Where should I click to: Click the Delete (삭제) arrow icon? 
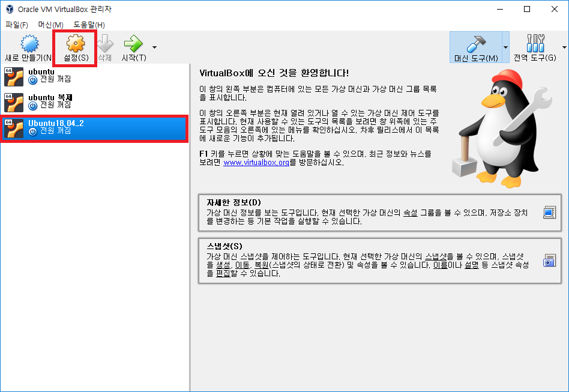click(x=105, y=44)
